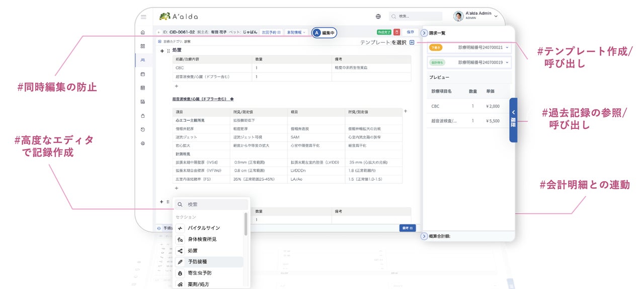Click the 検索 field in section popup
Screen dimensions: 644x289
(x=211, y=204)
